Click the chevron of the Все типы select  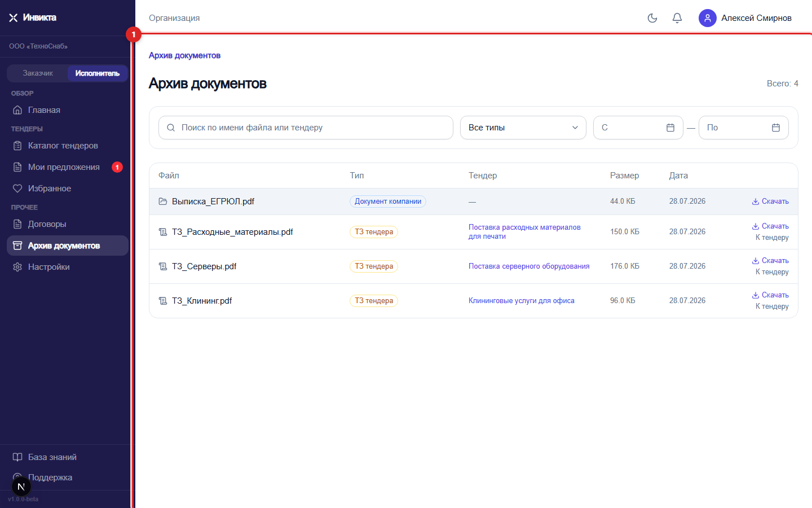tap(575, 128)
